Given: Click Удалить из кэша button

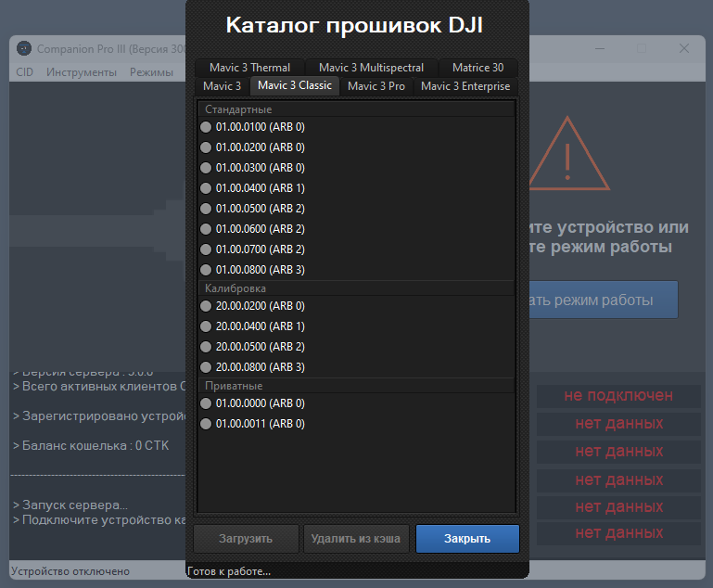Looking at the screenshot, I should coord(356,539).
